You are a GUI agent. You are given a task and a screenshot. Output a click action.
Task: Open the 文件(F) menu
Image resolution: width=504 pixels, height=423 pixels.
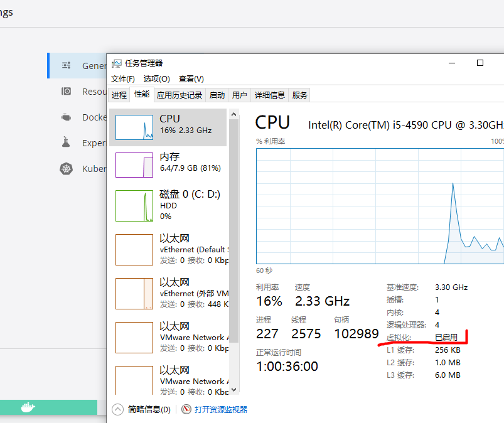coord(124,78)
